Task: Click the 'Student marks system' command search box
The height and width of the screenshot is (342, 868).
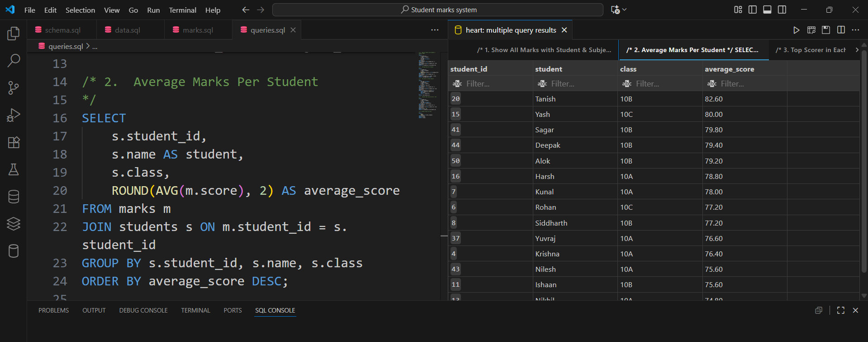Action: click(438, 10)
